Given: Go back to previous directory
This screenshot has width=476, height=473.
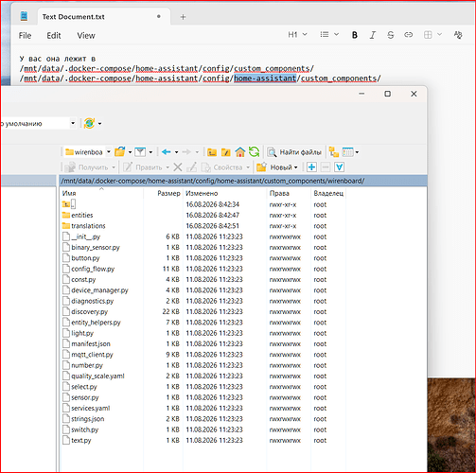Looking at the screenshot, I should (167, 152).
